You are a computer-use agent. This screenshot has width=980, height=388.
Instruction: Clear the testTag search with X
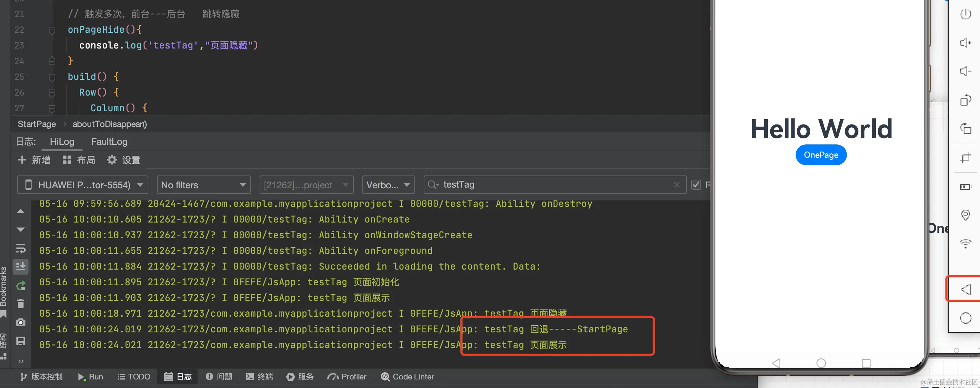677,185
